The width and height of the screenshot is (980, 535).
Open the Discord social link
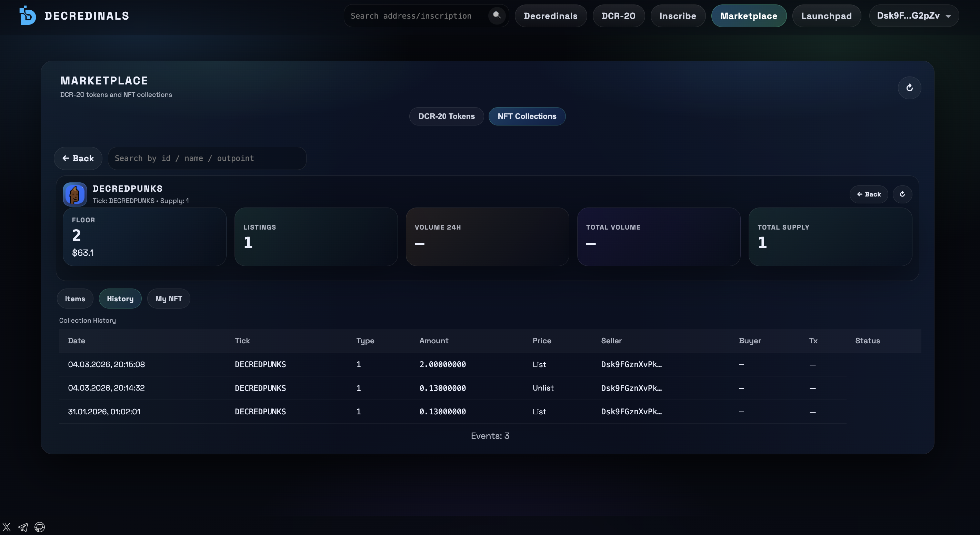(x=40, y=527)
